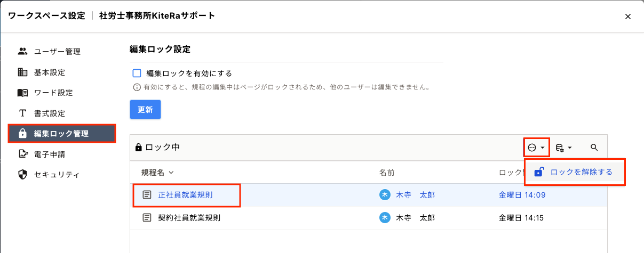Close the workspace settings dialog
Image resolution: width=644 pixels, height=253 pixels.
coord(628,17)
